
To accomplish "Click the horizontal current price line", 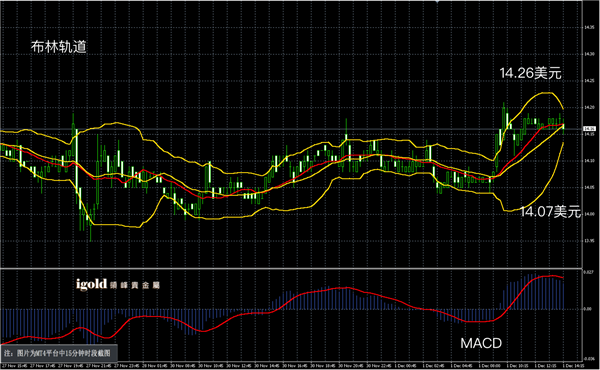I will pyautogui.click(x=291, y=129).
